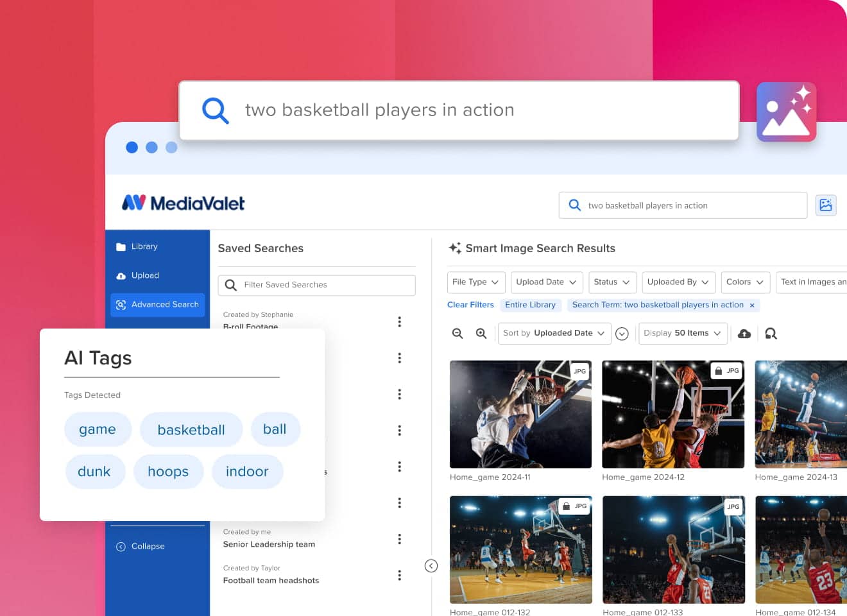Image resolution: width=847 pixels, height=616 pixels.
Task: Click the image search icon beside search bar
Action: [825, 205]
